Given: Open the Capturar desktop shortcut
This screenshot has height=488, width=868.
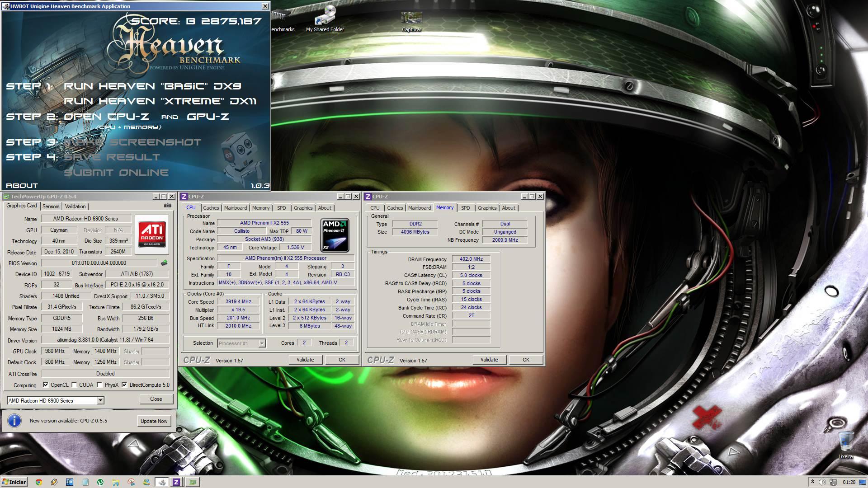Looking at the screenshot, I should (x=411, y=22).
